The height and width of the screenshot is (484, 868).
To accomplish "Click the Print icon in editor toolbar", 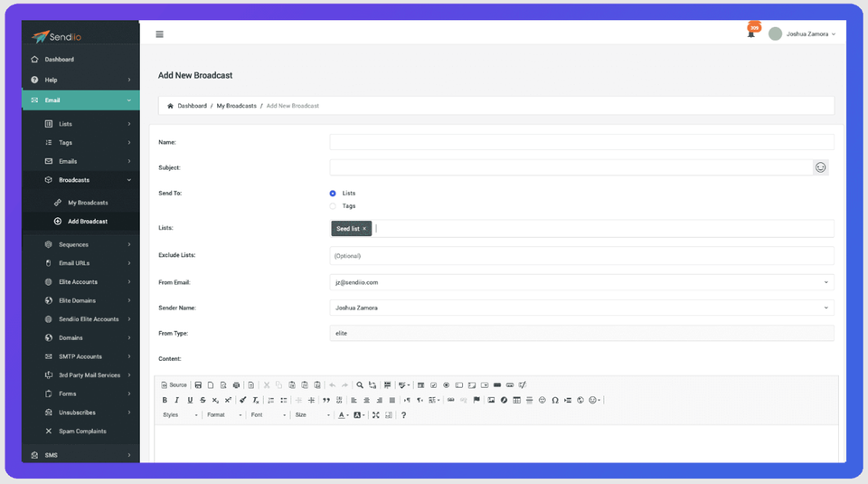I will click(236, 384).
